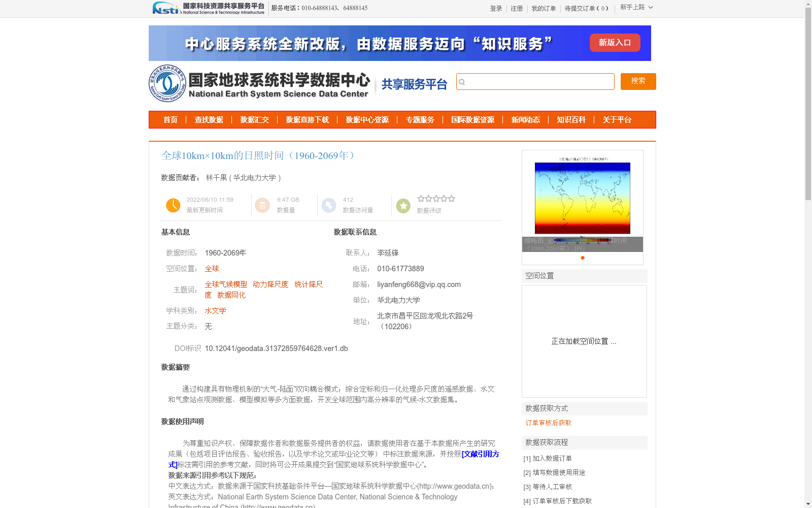Rate dataset with the fifth star

[x=452, y=199]
